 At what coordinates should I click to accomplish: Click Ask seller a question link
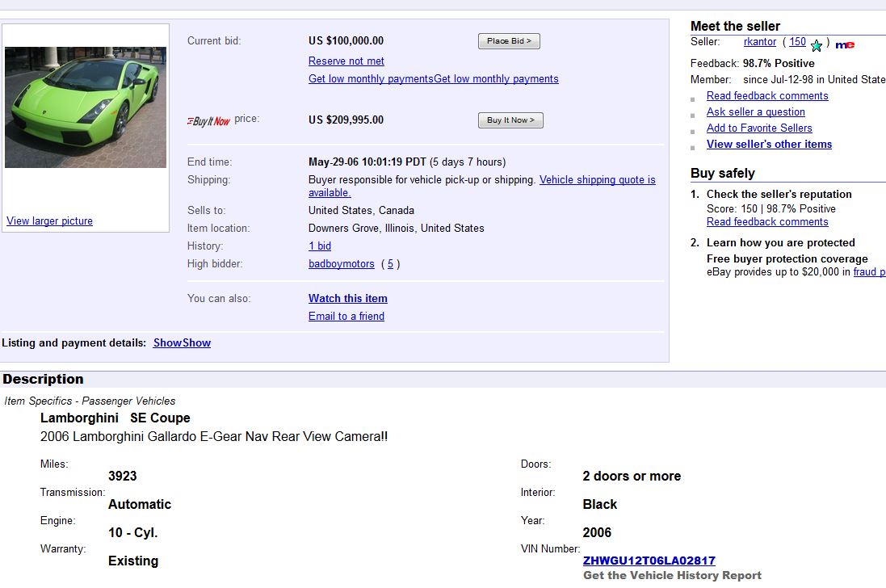755,111
